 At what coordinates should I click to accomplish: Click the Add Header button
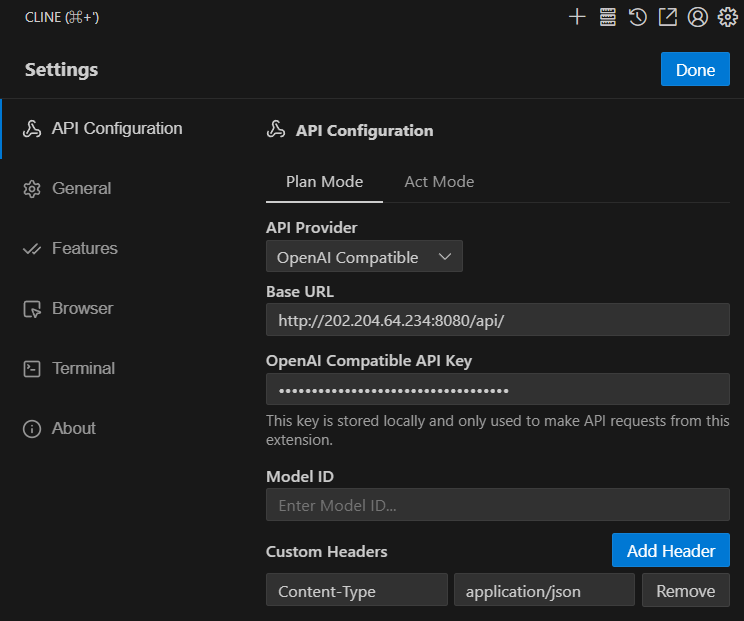pyautogui.click(x=670, y=551)
